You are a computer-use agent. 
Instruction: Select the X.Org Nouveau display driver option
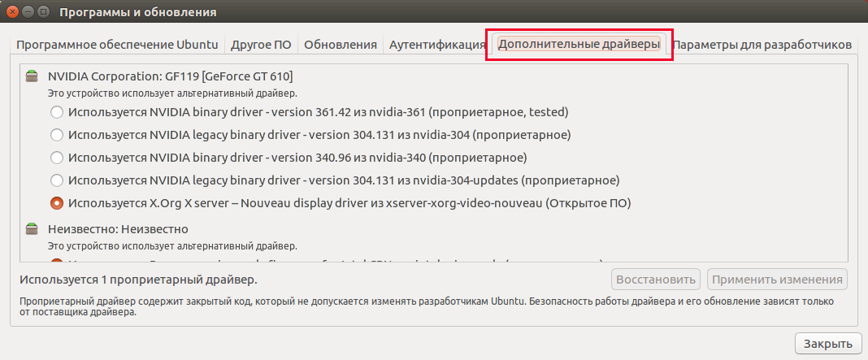click(57, 202)
